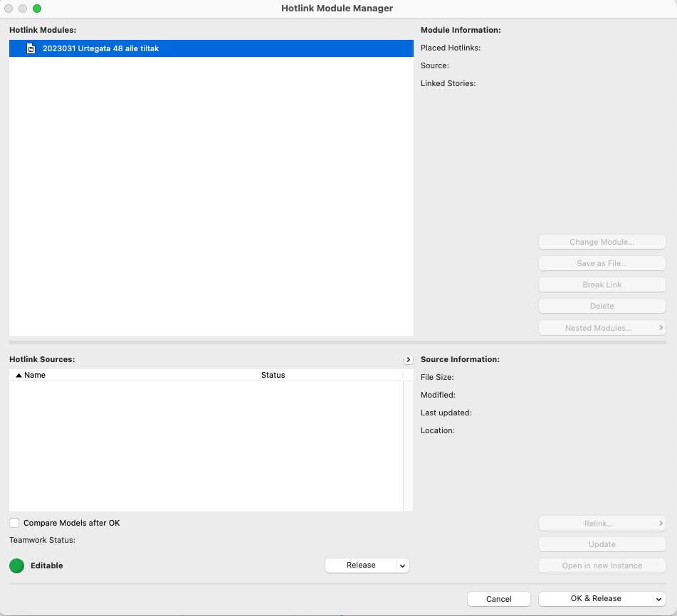Open the OK & Release dropdown arrow

coord(658,599)
